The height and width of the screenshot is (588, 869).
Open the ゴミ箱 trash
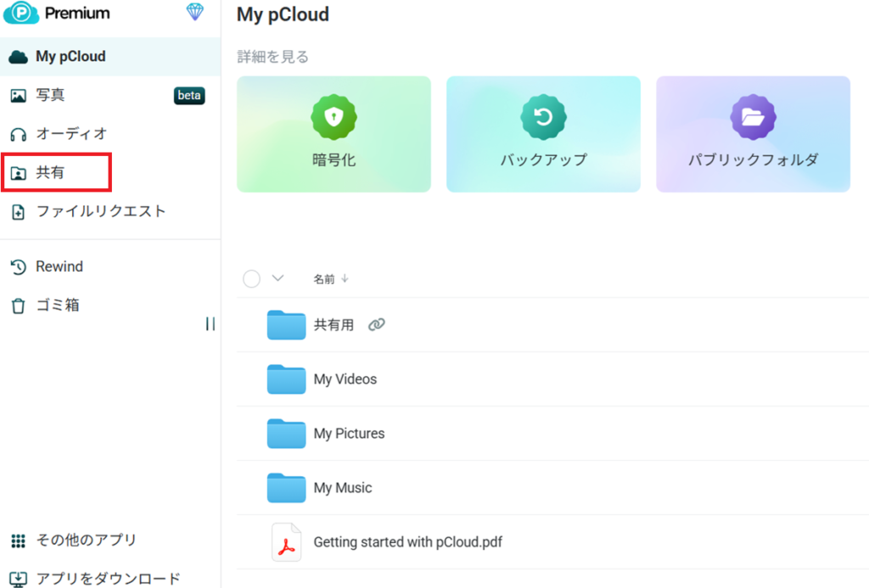57,305
